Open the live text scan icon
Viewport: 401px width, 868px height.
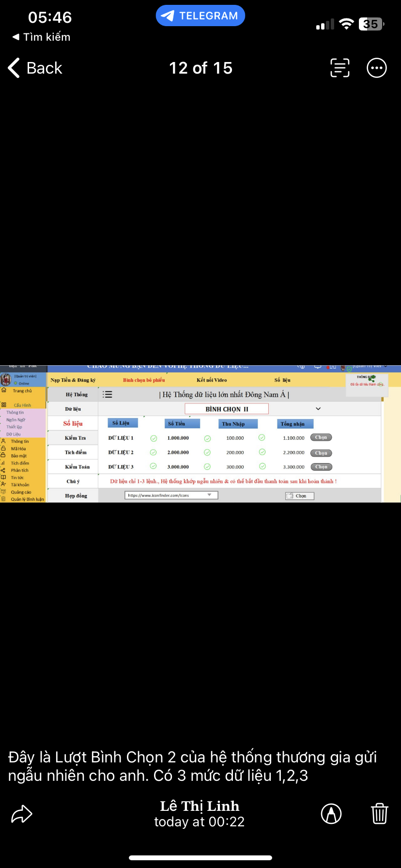tap(339, 68)
